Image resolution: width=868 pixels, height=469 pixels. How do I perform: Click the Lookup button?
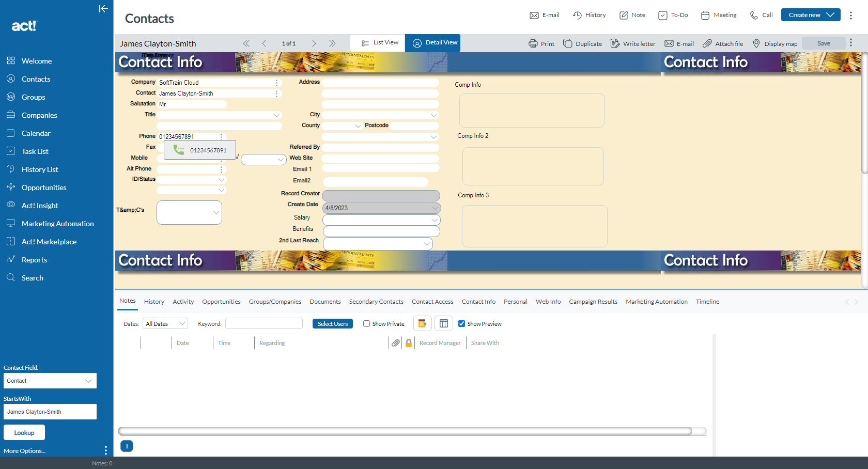tap(24, 432)
